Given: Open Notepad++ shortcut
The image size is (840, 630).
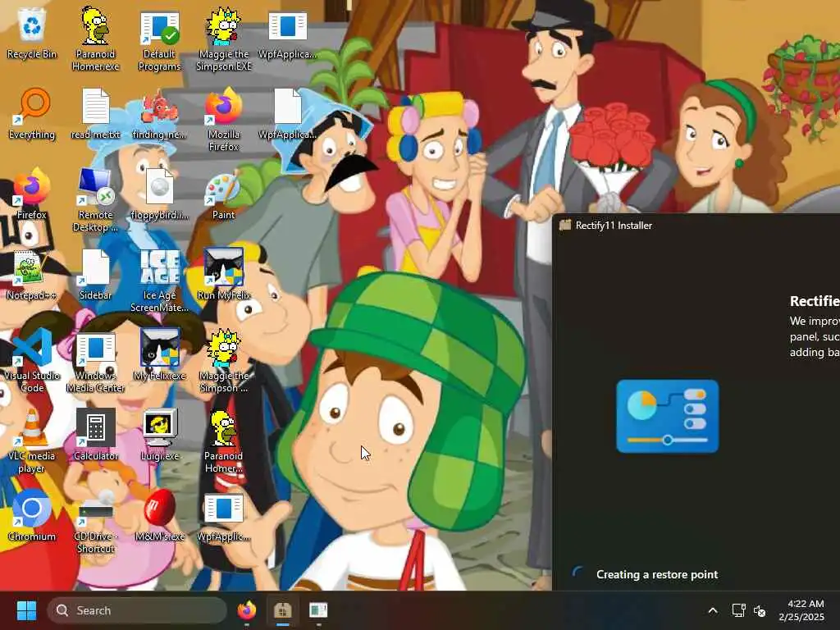Looking at the screenshot, I should [32, 274].
